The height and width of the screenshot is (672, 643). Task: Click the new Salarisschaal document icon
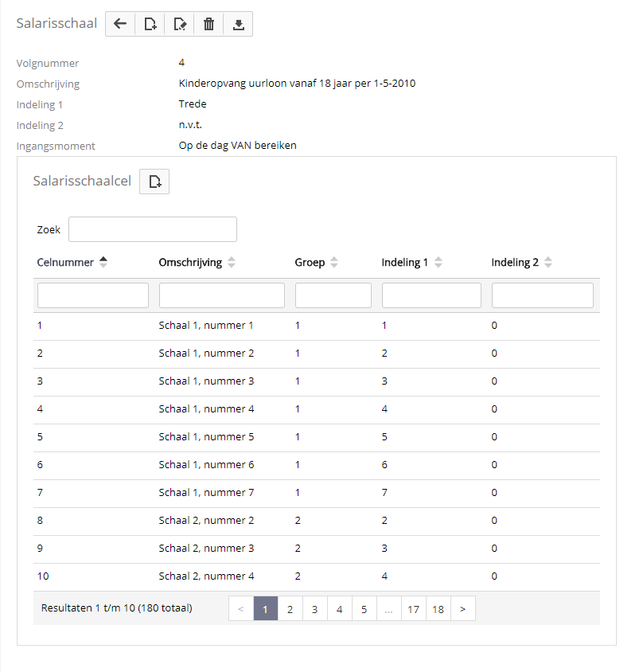click(150, 24)
